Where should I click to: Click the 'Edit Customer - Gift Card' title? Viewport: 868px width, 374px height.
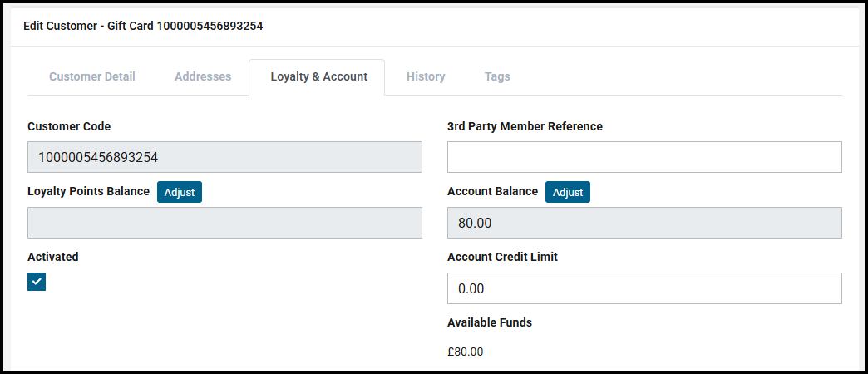pyautogui.click(x=143, y=26)
